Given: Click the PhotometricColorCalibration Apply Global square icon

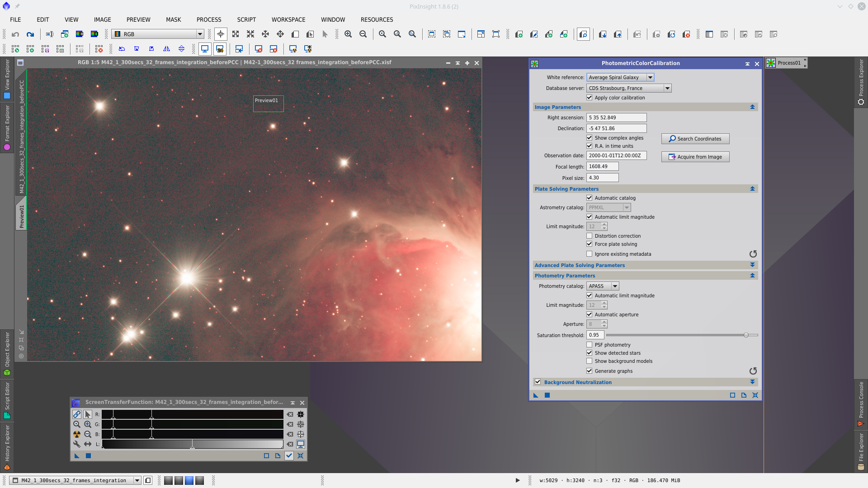Looking at the screenshot, I should coord(547,395).
